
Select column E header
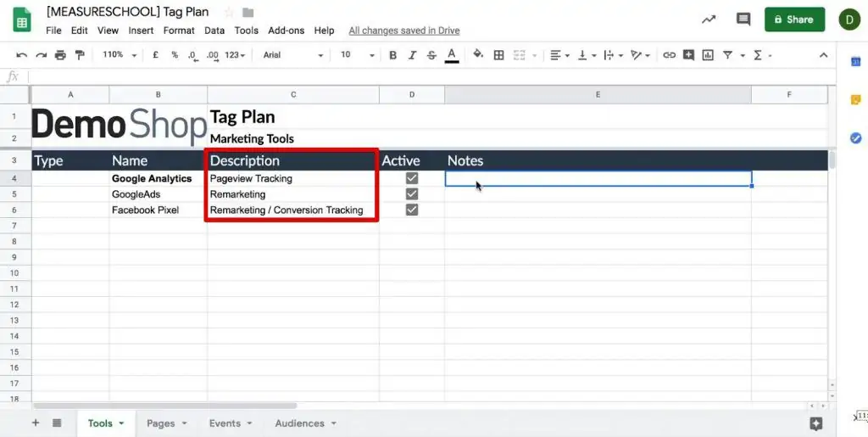click(x=598, y=95)
